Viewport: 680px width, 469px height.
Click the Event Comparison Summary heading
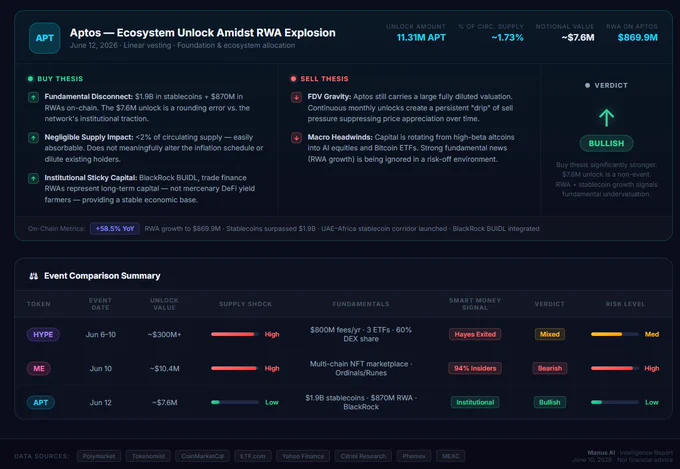tap(102, 276)
